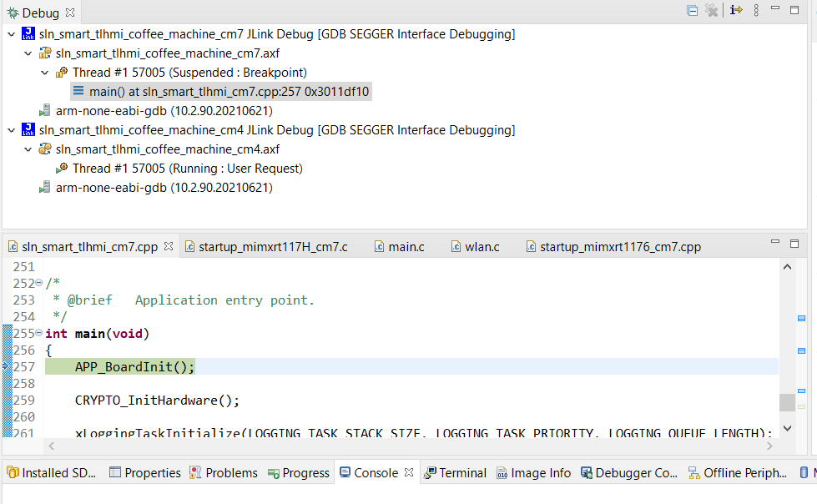
Task: Open the Problems view tab
Action: click(231, 473)
